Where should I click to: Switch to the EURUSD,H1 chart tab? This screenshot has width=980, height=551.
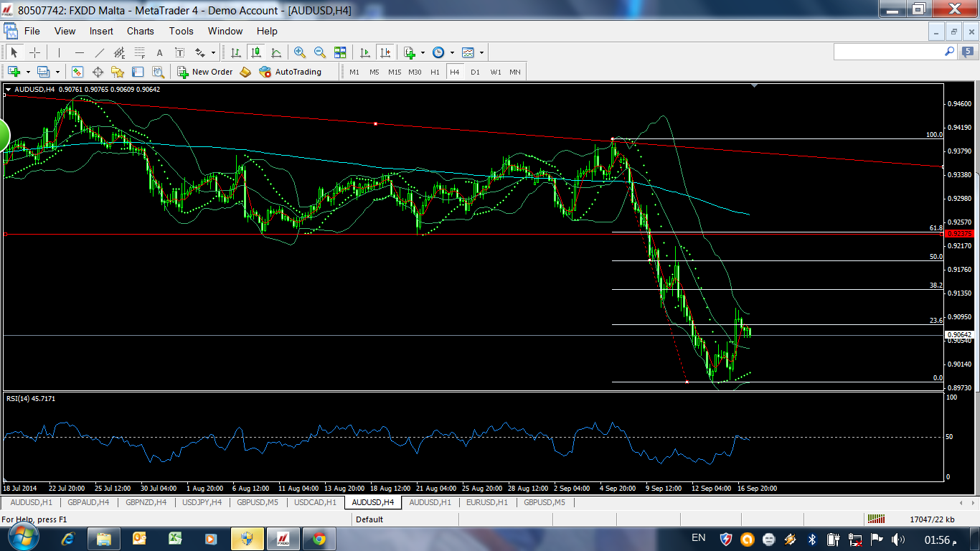pyautogui.click(x=487, y=502)
